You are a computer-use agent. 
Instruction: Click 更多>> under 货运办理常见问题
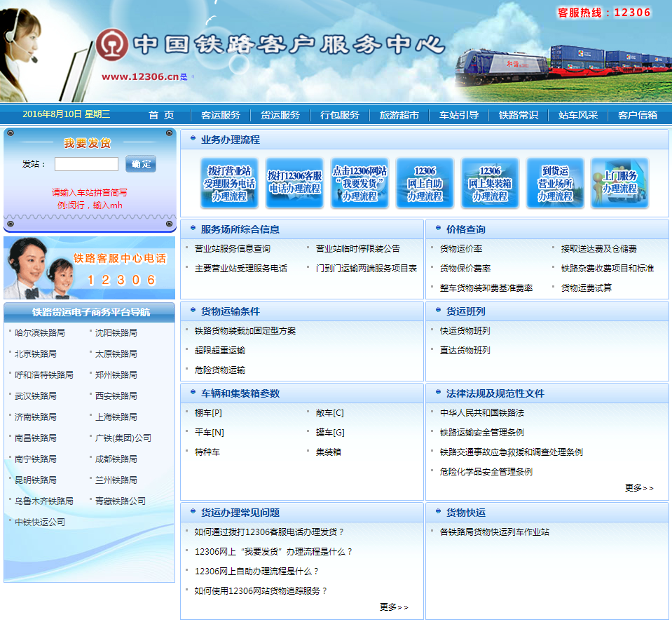394,607
